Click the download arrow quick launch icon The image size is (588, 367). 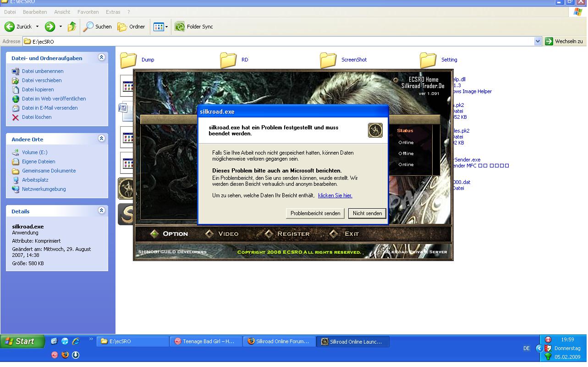(76, 355)
